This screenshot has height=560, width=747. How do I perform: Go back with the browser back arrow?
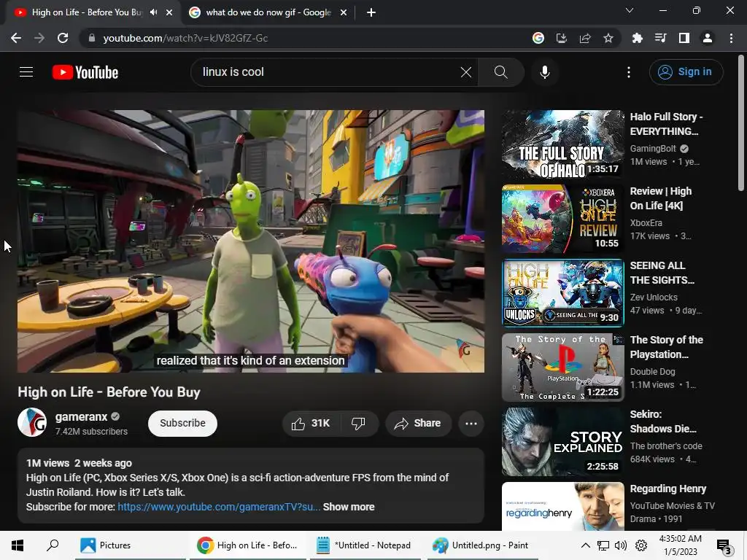16,38
